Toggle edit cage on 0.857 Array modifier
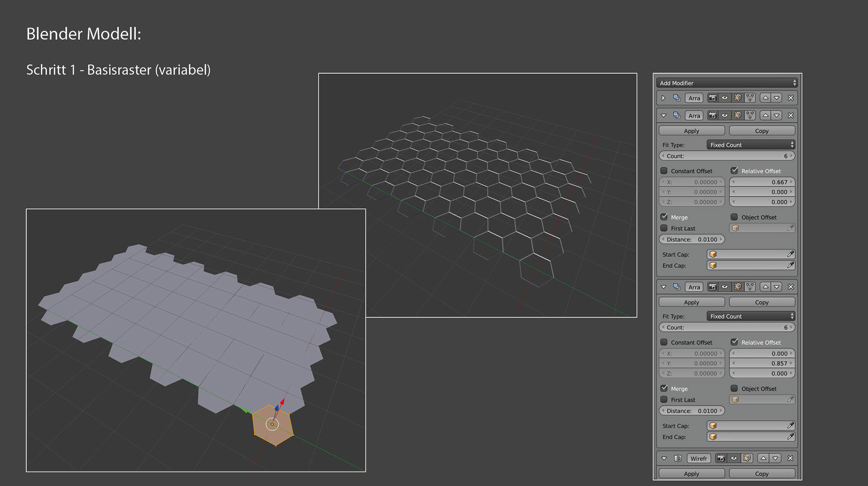This screenshot has width=868, height=486. (x=750, y=287)
